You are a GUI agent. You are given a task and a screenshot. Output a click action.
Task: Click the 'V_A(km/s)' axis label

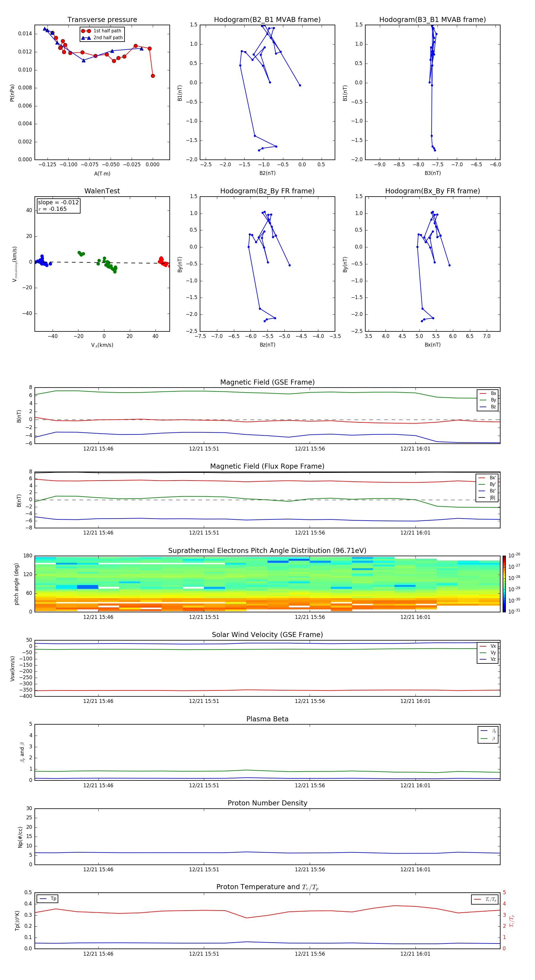(102, 345)
